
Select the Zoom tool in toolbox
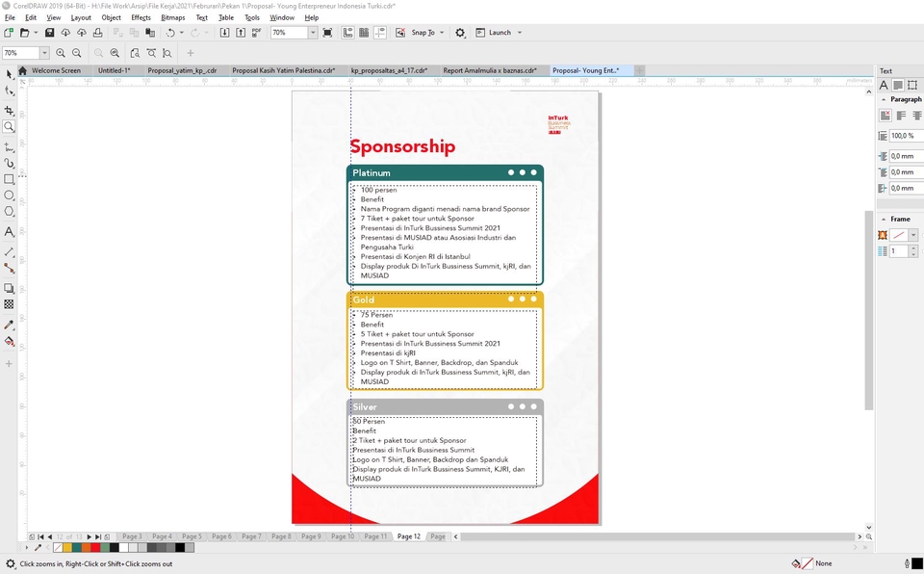point(9,126)
